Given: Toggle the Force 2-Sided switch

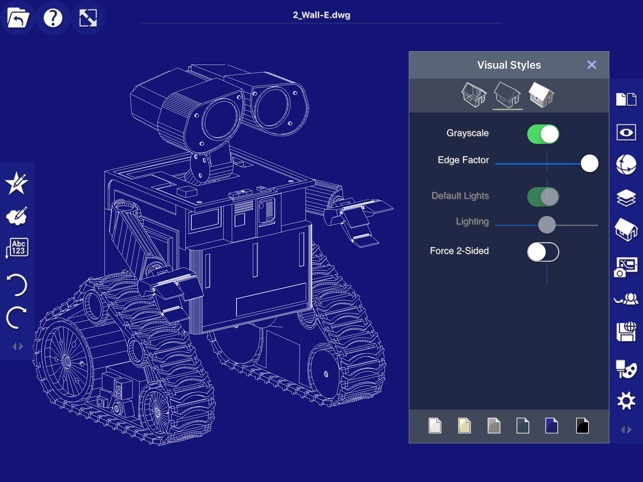Looking at the screenshot, I should coord(543,252).
